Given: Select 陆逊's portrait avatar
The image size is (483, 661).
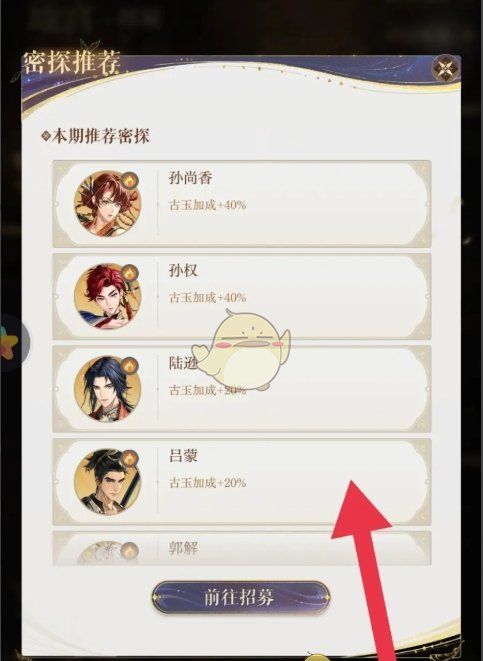Looking at the screenshot, I should pyautogui.click(x=107, y=389).
